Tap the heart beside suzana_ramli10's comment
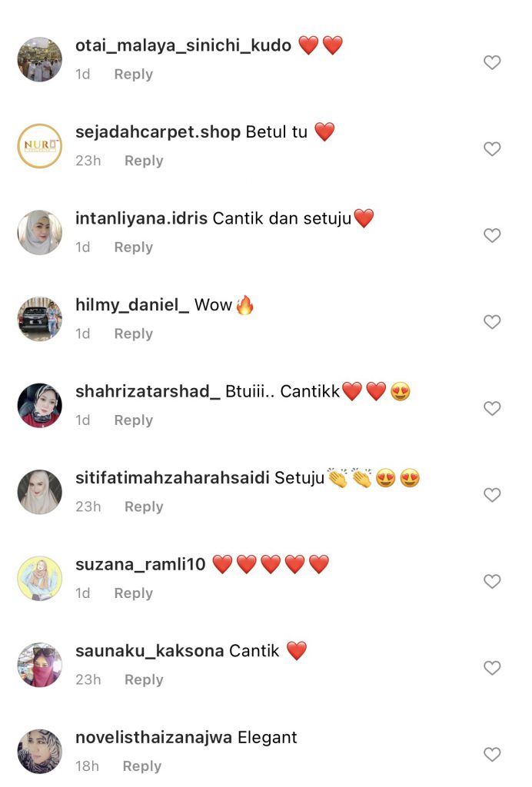 point(492,581)
